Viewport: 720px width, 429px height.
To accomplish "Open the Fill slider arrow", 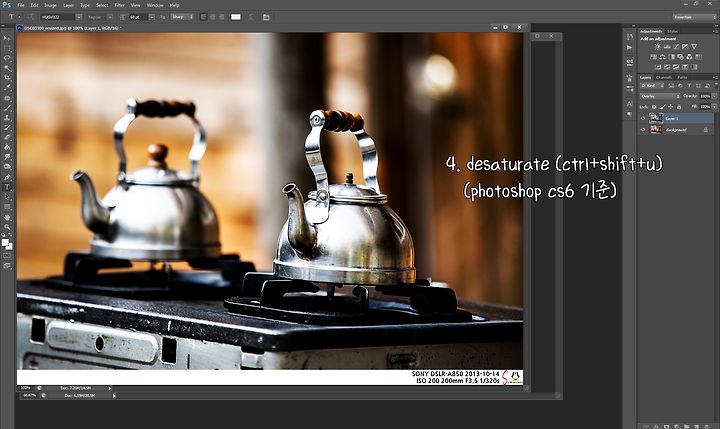I will pyautogui.click(x=714, y=107).
